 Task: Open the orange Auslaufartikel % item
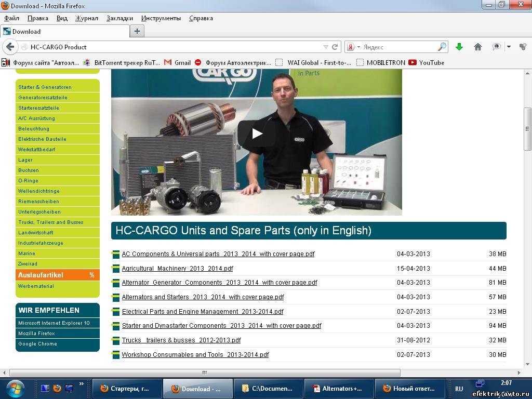(57, 275)
